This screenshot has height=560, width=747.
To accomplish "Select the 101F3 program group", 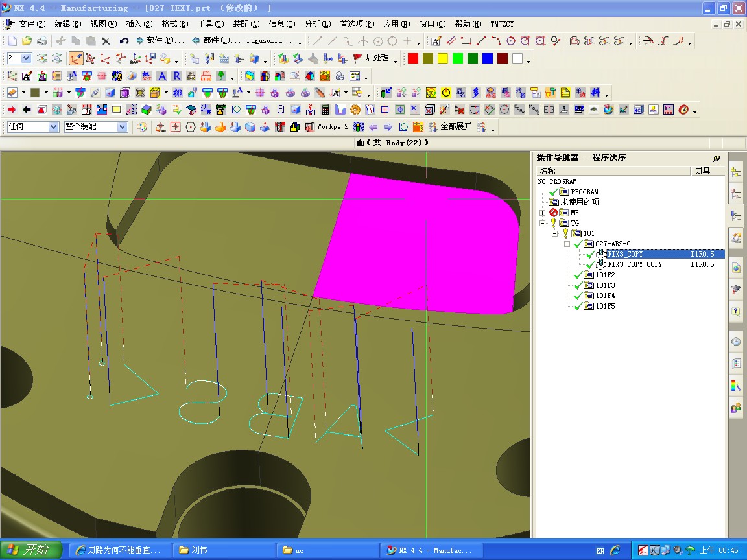I will pyautogui.click(x=605, y=285).
